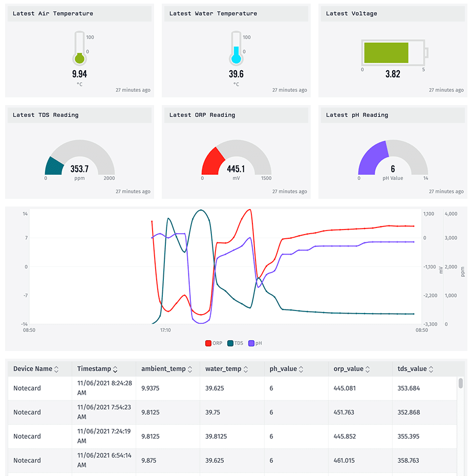Click the Latest Voltage widget title
472x476 pixels.
[x=352, y=14]
